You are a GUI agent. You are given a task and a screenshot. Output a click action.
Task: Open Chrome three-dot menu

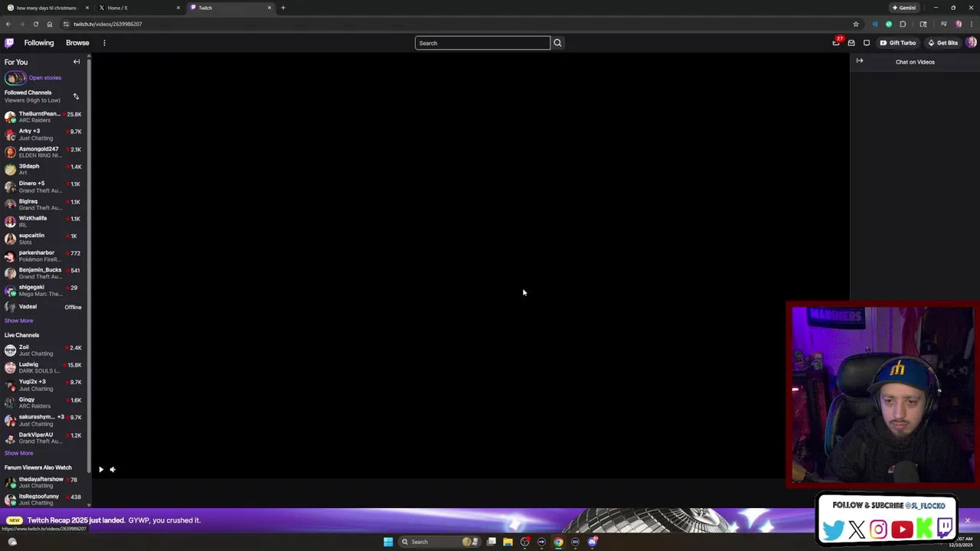971,24
